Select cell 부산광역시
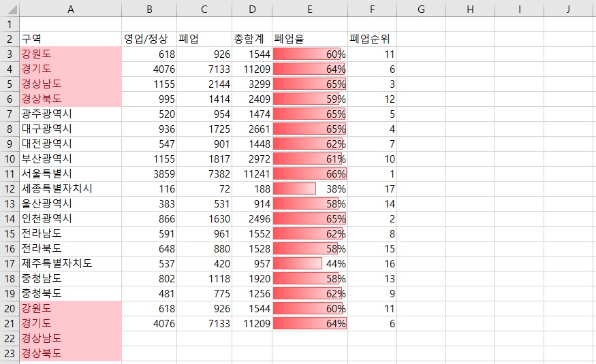The width and height of the screenshot is (596, 364). tap(70, 159)
